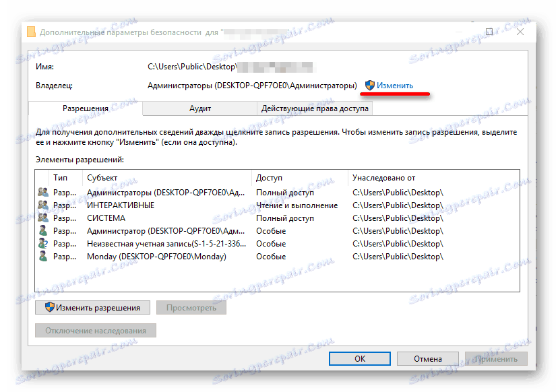Open the Разрешения tab

pos(86,108)
